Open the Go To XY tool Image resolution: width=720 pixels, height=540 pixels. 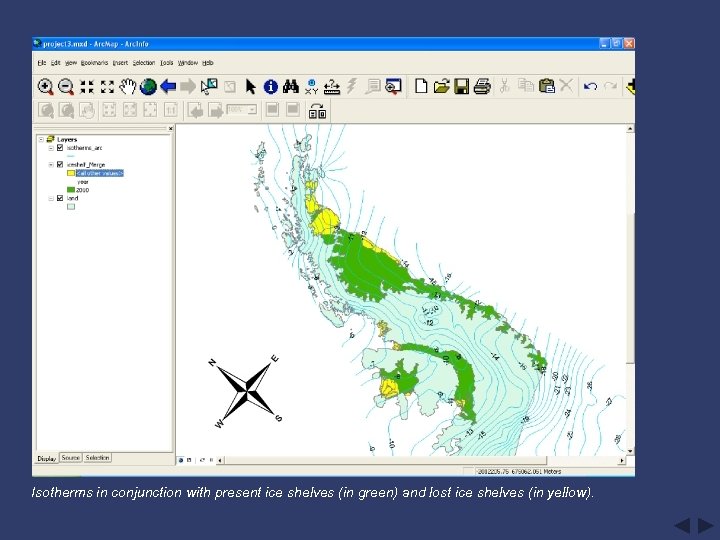pyautogui.click(x=311, y=86)
